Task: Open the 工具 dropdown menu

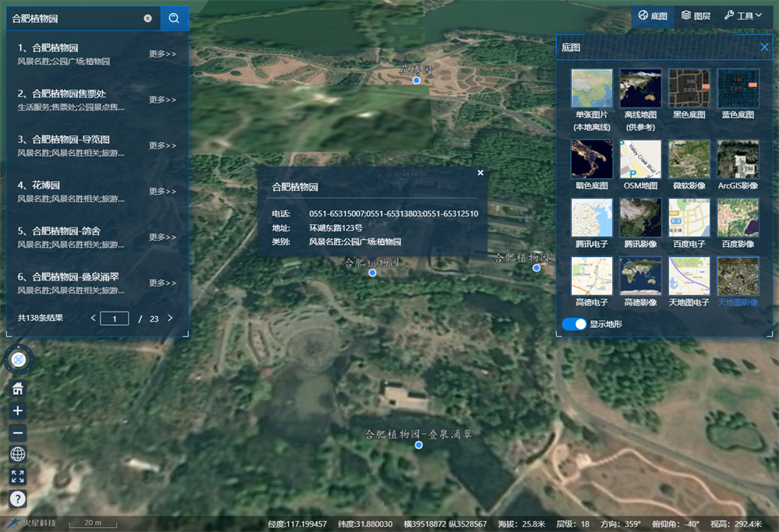Action: pos(742,16)
